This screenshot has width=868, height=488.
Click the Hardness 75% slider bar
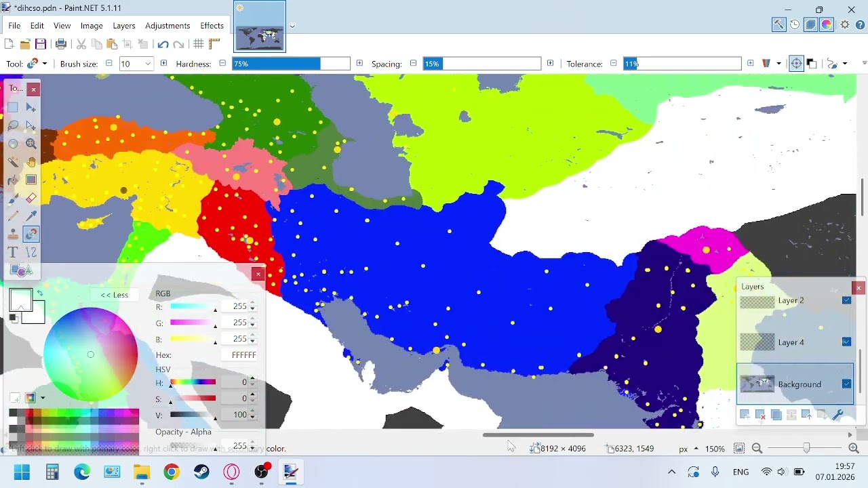[x=292, y=64]
